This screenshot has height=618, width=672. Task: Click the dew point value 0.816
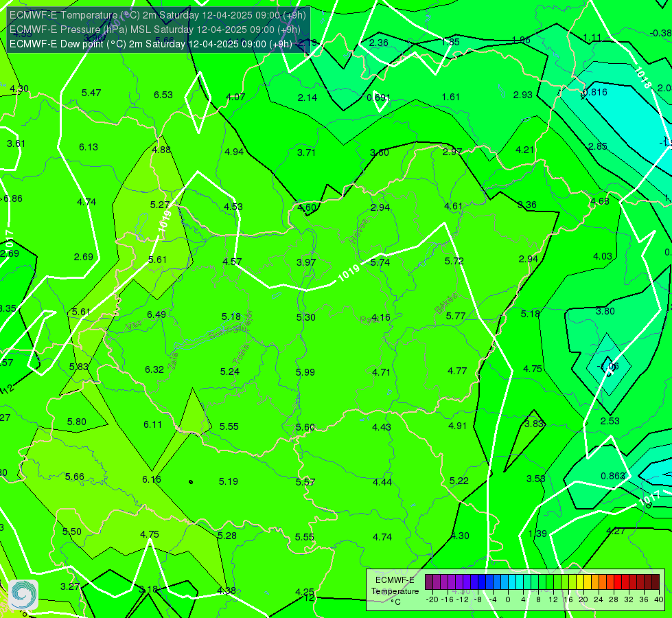595,92
